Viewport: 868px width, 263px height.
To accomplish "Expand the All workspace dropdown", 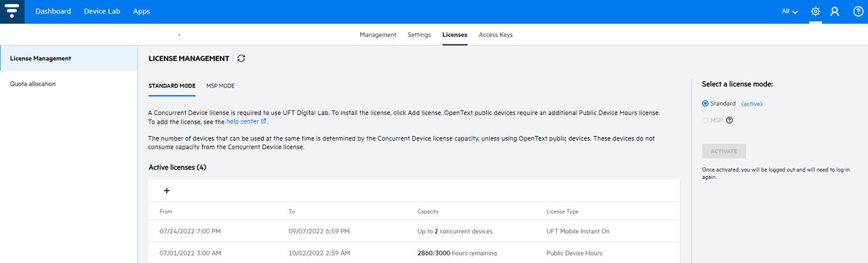I will [x=789, y=11].
